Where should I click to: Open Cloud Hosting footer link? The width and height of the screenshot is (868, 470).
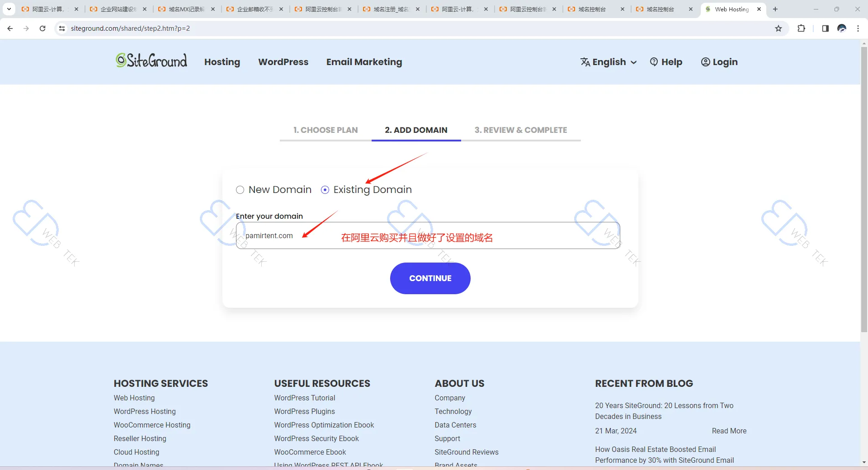click(137, 452)
